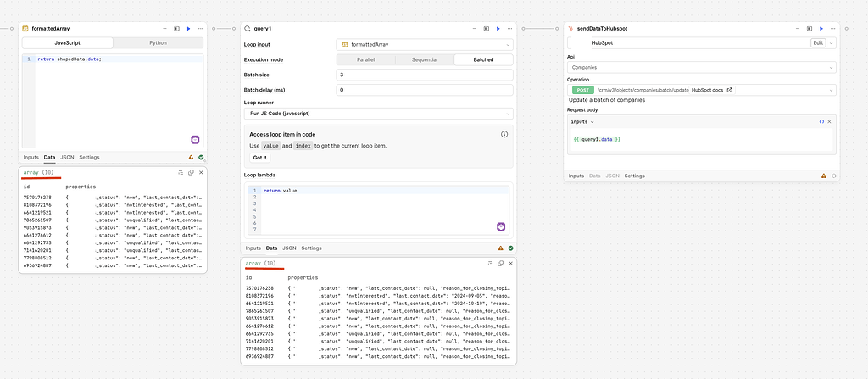Run the sendDataToHubspot block with play icon

(x=821, y=28)
